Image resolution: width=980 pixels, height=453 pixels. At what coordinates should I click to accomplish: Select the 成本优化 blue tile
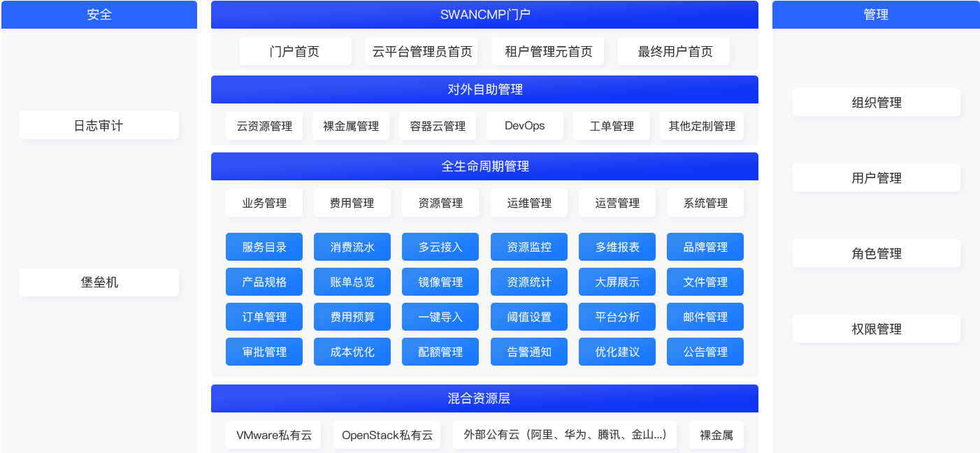[352, 352]
